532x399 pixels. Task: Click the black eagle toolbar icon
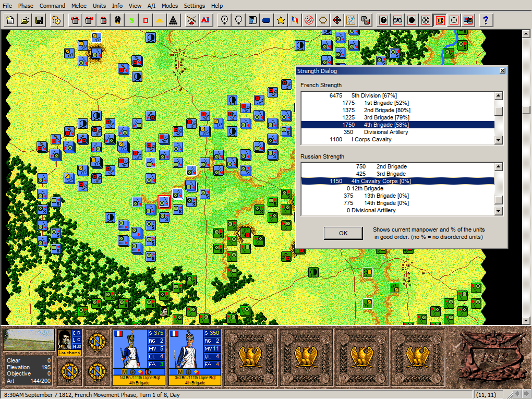[117, 20]
